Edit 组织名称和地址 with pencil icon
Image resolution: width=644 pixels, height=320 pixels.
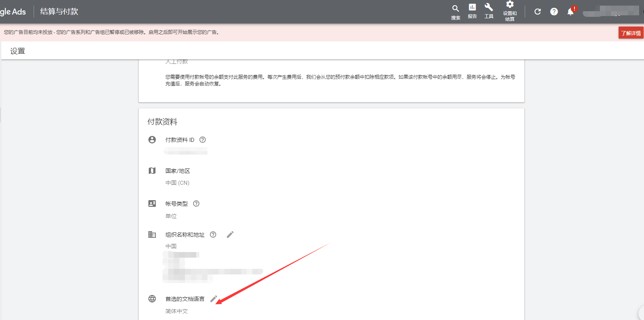coord(230,234)
